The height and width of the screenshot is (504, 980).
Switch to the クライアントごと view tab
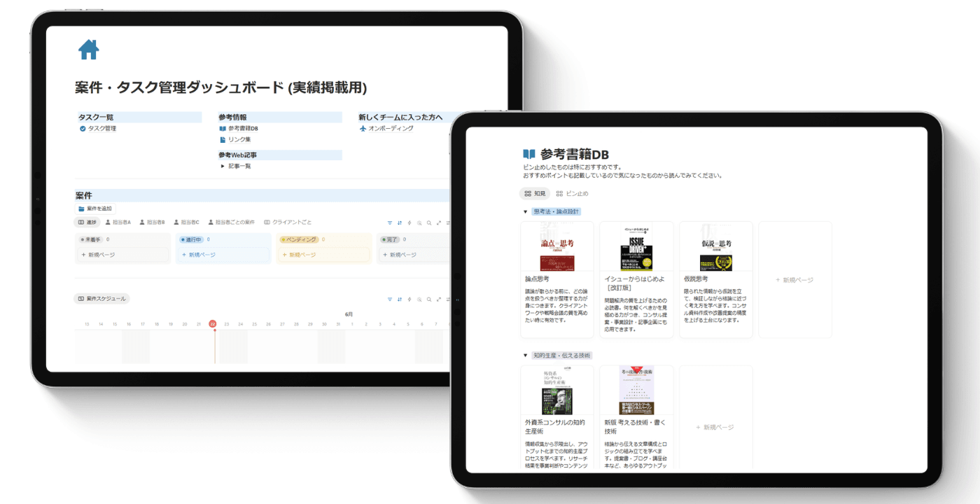point(288,223)
